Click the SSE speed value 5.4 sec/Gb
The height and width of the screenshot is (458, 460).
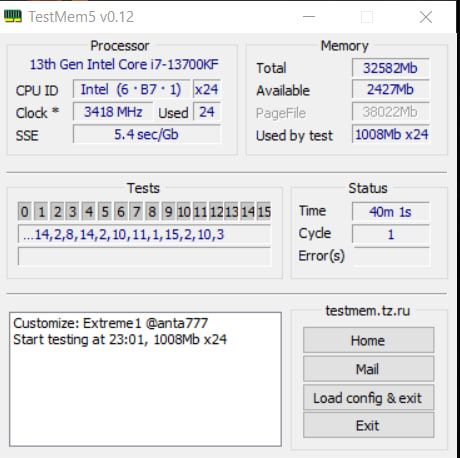tap(147, 134)
